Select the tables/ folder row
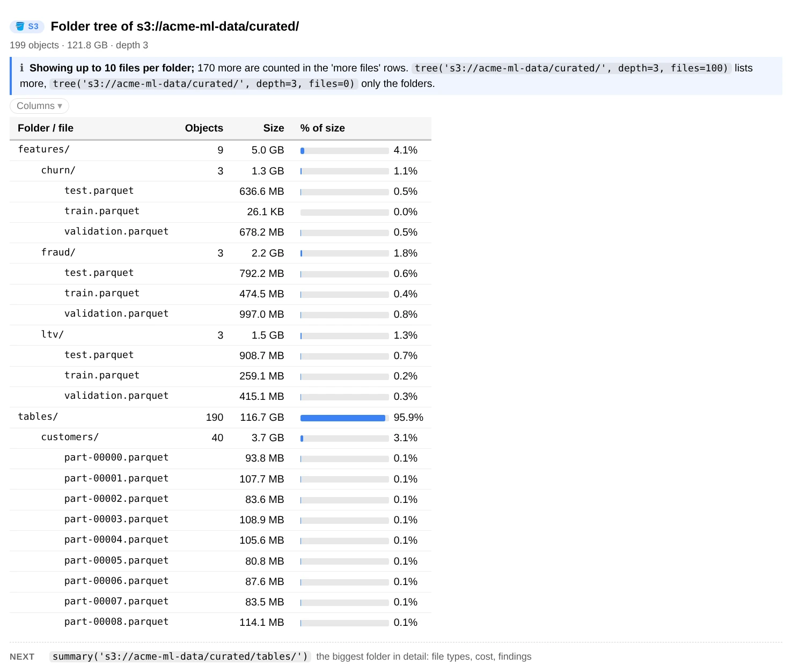This screenshot has width=792, height=672. pos(221,418)
